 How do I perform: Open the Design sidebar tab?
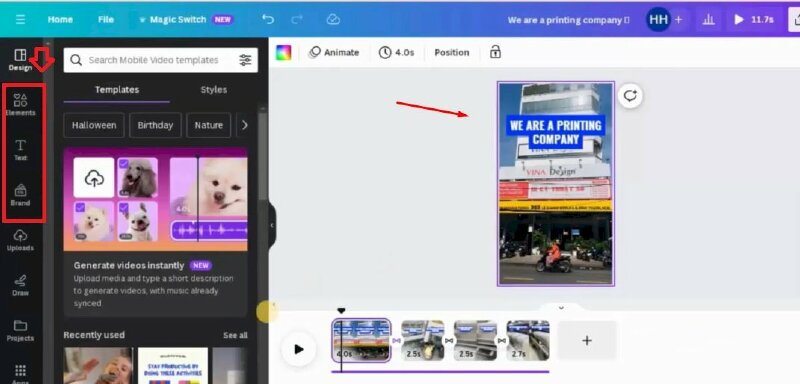coord(20,59)
